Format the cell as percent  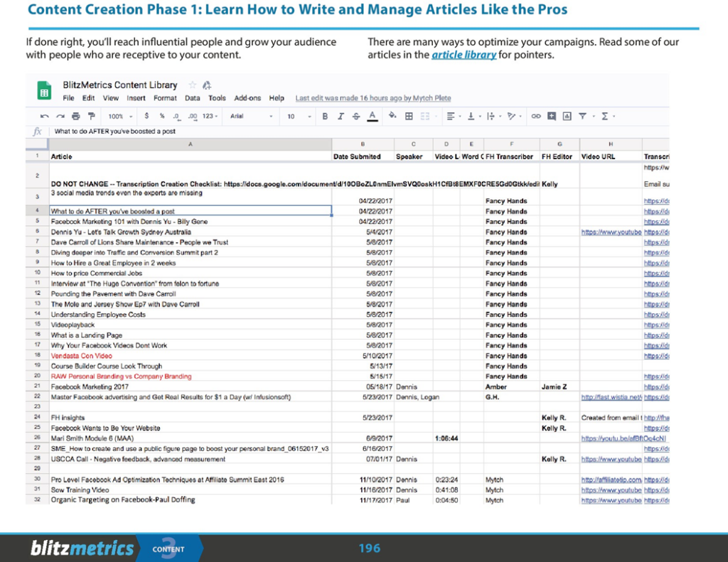click(x=162, y=116)
